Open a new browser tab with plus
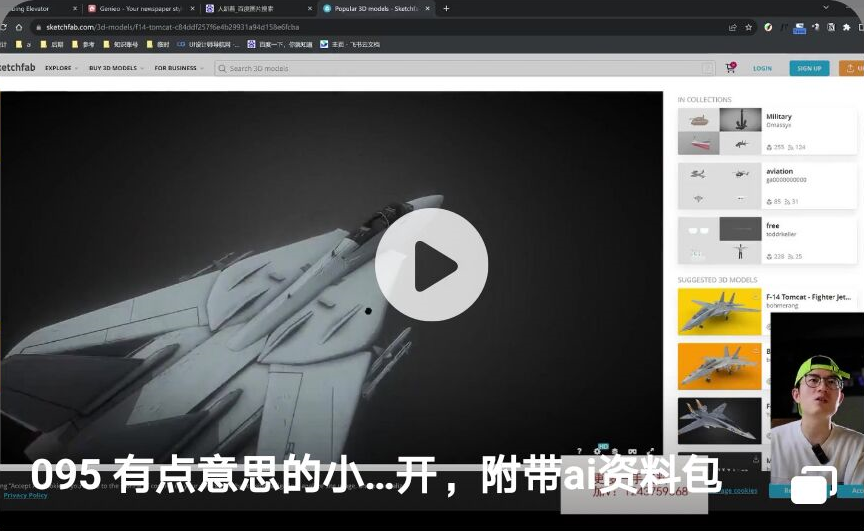The height and width of the screenshot is (531, 864). tap(446, 8)
